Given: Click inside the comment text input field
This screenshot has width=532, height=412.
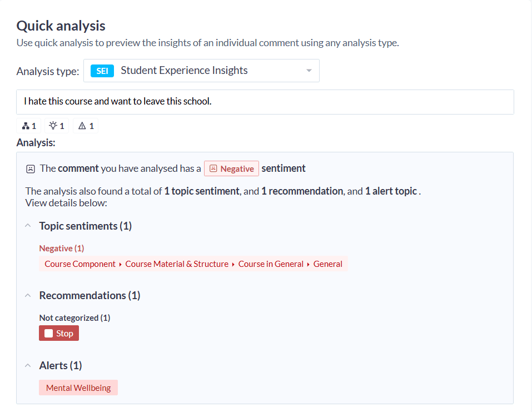Looking at the screenshot, I should (x=265, y=102).
